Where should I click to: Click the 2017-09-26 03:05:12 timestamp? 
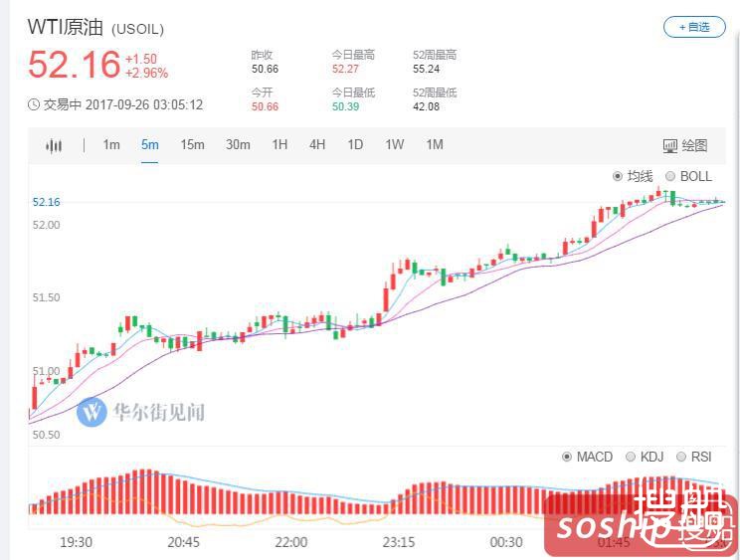click(x=144, y=104)
